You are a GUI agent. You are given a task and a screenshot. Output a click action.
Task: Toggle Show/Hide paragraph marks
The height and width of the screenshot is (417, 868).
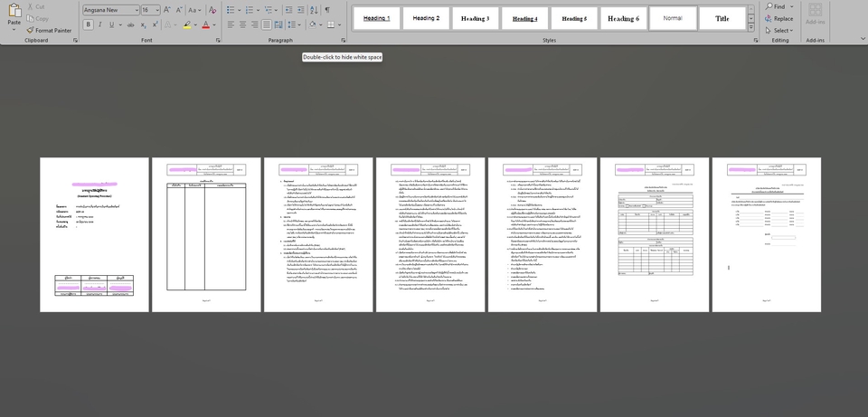point(327,10)
